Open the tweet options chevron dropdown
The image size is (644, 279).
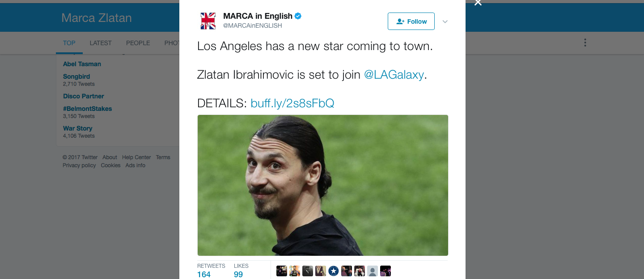[x=445, y=21]
